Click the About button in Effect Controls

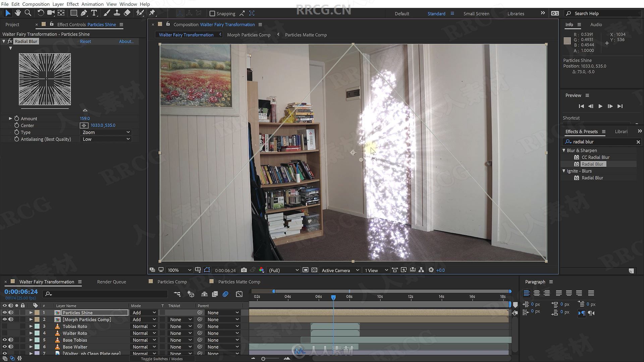click(x=126, y=41)
